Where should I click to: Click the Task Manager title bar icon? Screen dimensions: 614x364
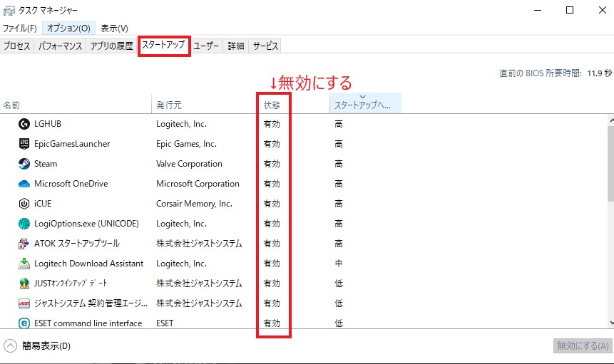coord(9,11)
